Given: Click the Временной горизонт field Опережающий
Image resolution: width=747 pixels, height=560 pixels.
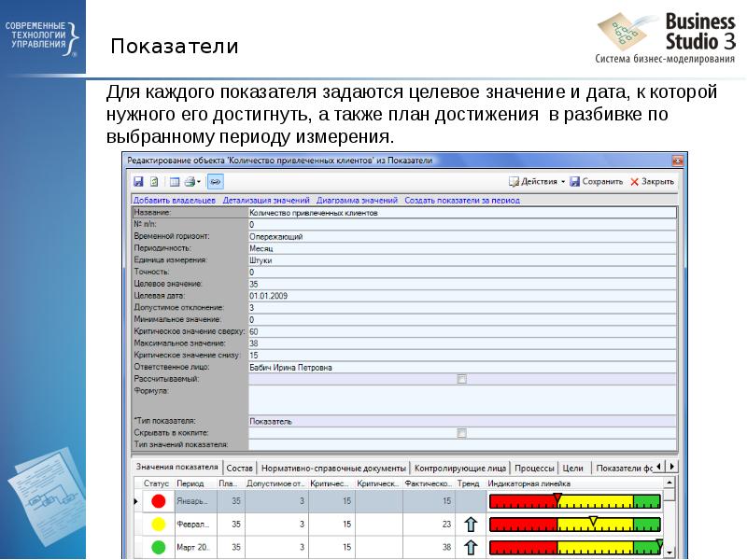Looking at the screenshot, I should tap(462, 237).
